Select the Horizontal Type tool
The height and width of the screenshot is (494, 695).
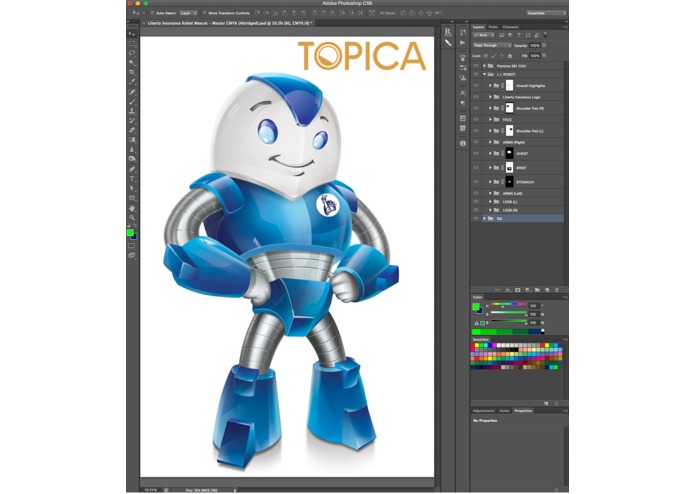click(132, 179)
